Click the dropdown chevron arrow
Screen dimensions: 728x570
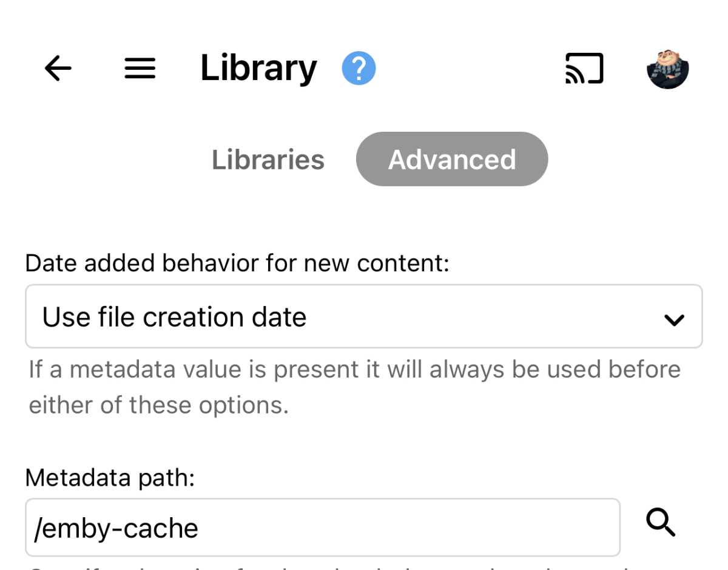click(674, 319)
